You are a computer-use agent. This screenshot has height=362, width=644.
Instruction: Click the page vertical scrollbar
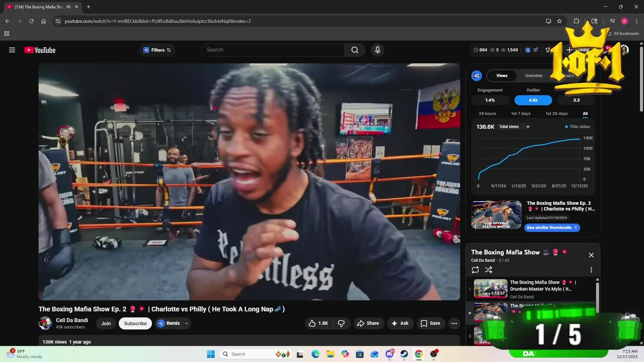[641, 79]
